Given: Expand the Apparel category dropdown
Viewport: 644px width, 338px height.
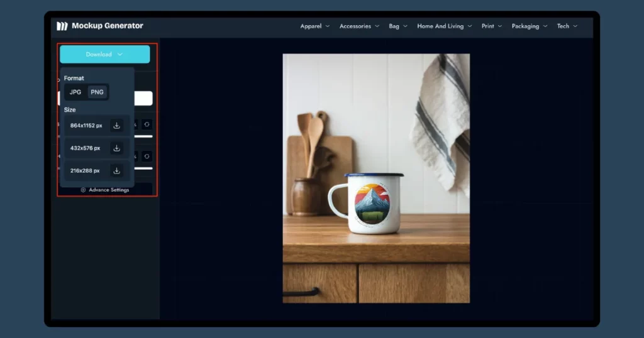Looking at the screenshot, I should pos(314,26).
